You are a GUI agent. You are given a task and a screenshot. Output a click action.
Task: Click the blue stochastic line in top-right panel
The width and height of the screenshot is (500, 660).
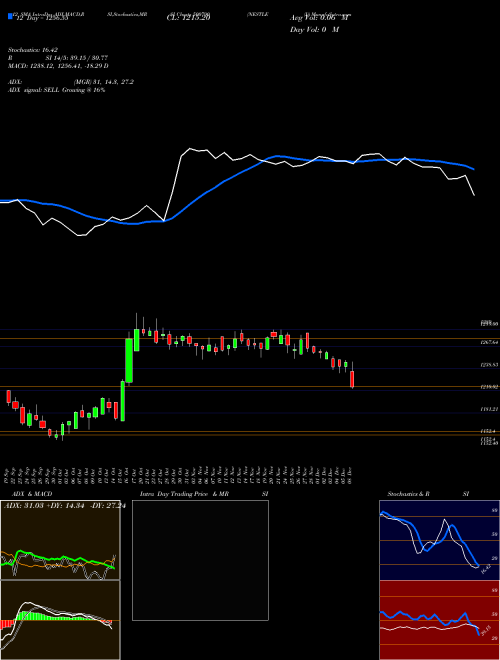pos(429,537)
